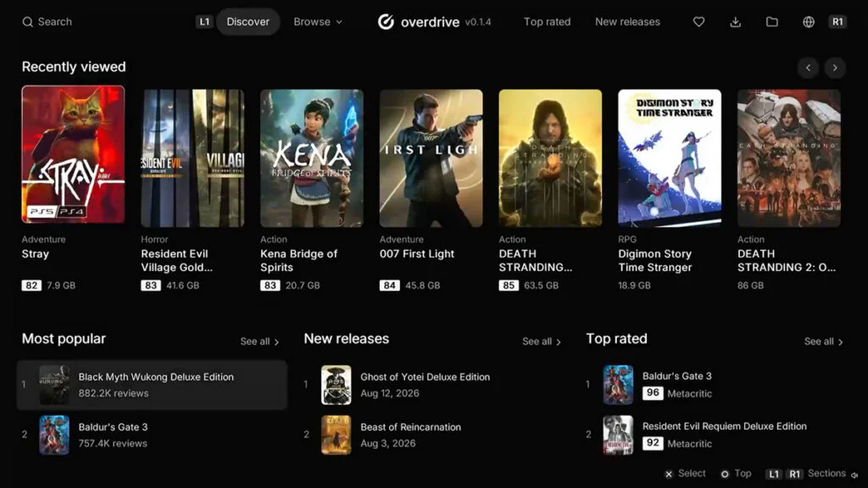
Task: Click the R1 shoulder badge in header
Action: tap(837, 21)
